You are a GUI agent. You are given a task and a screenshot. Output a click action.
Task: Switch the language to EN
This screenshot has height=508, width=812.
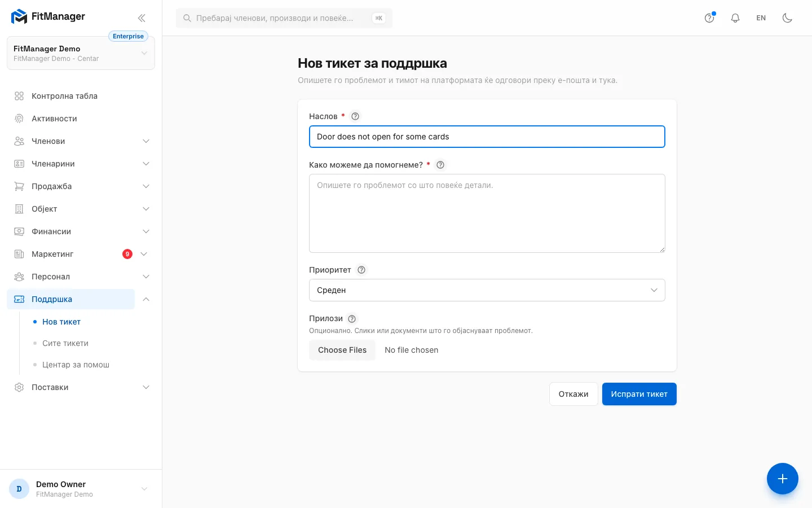coord(761,18)
